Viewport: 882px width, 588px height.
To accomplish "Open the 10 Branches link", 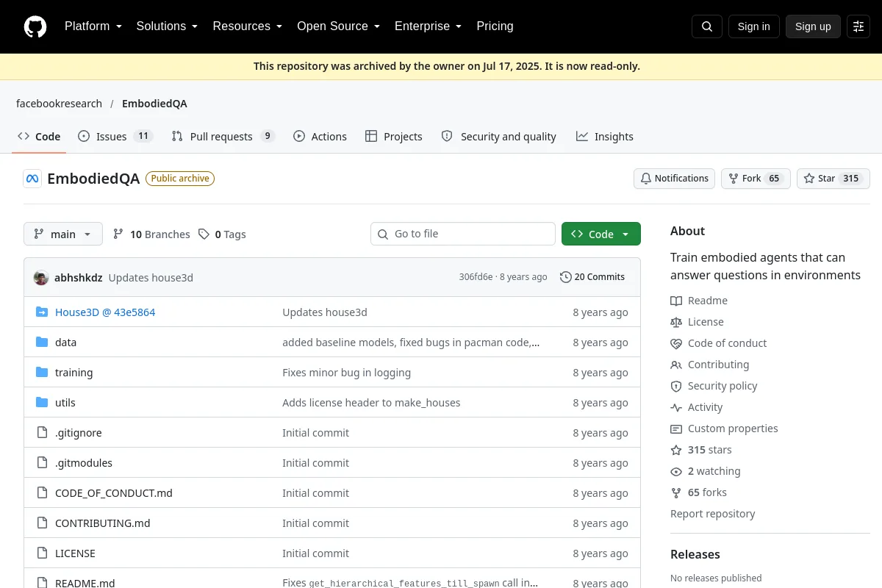I will (x=151, y=234).
